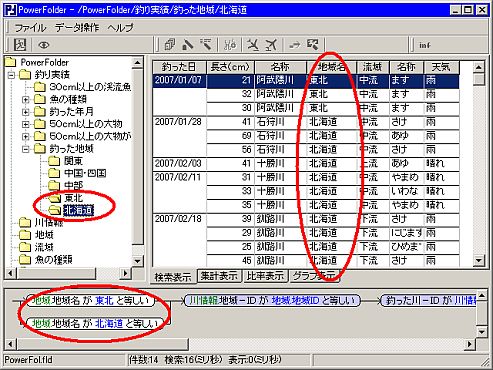Click the condition panel scroll-right arrow
Image resolution: width=493 pixels, height=370 pixels.
pos(470,344)
